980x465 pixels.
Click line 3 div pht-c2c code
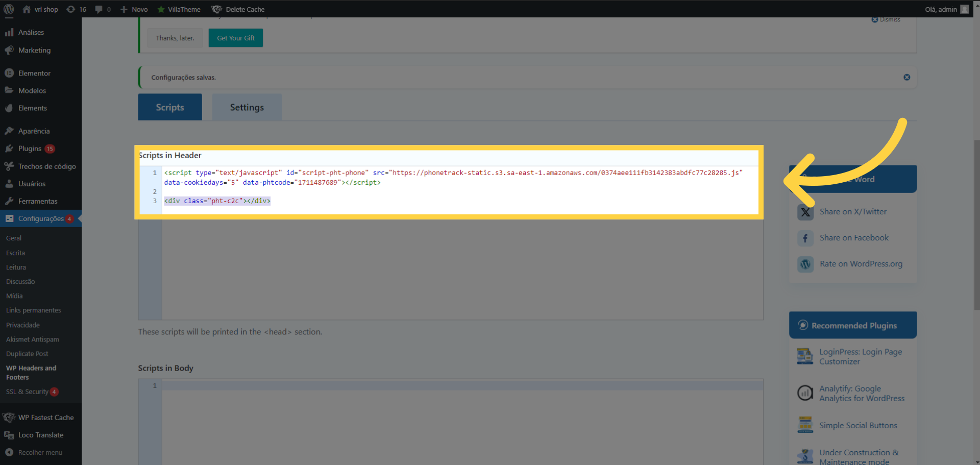point(217,201)
